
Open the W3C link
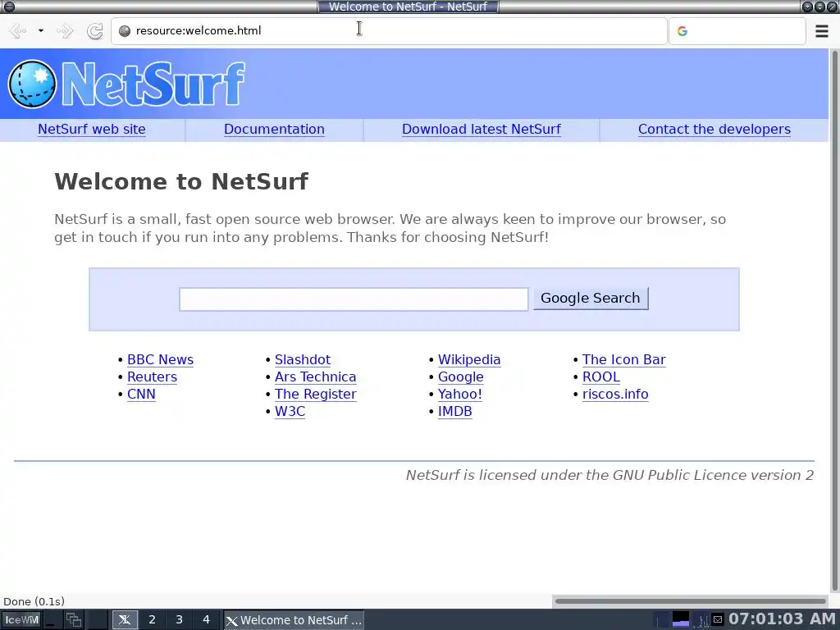[x=290, y=412]
